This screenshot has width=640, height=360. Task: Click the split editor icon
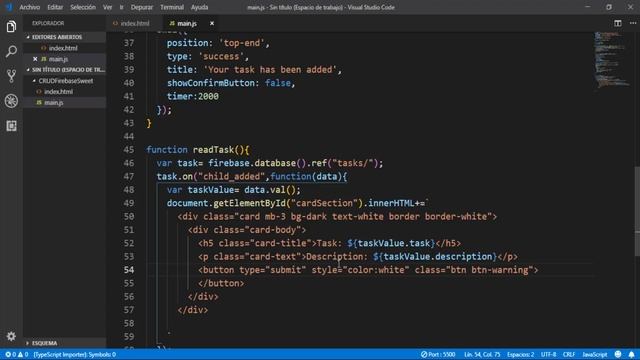pyautogui.click(x=618, y=23)
